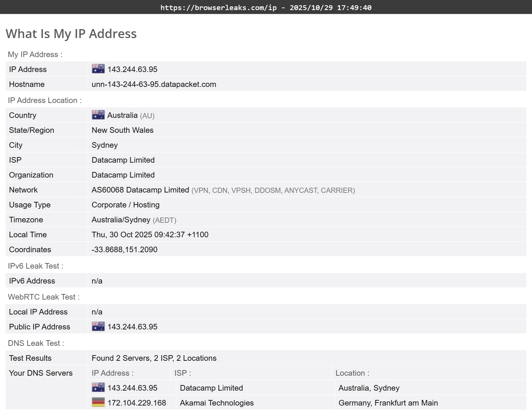The width and height of the screenshot is (532, 413).
Task: Click the Found 2 Servers test results text
Action: (154, 358)
